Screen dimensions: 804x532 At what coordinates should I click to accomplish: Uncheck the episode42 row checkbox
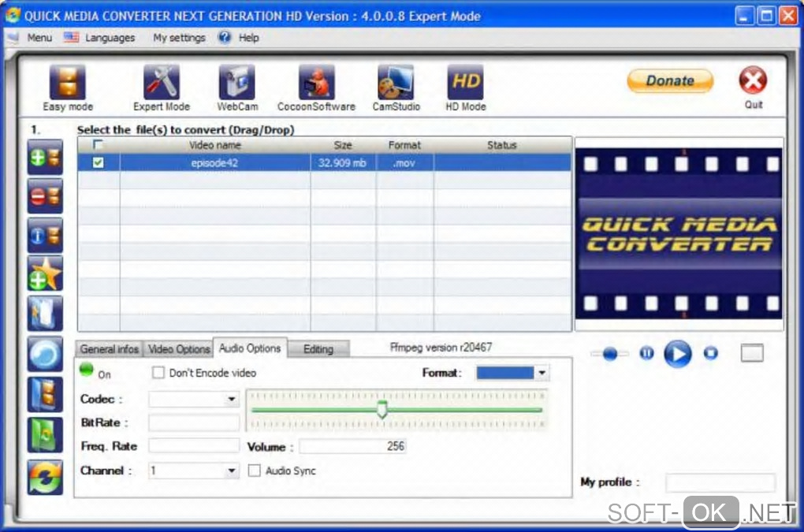tap(98, 163)
